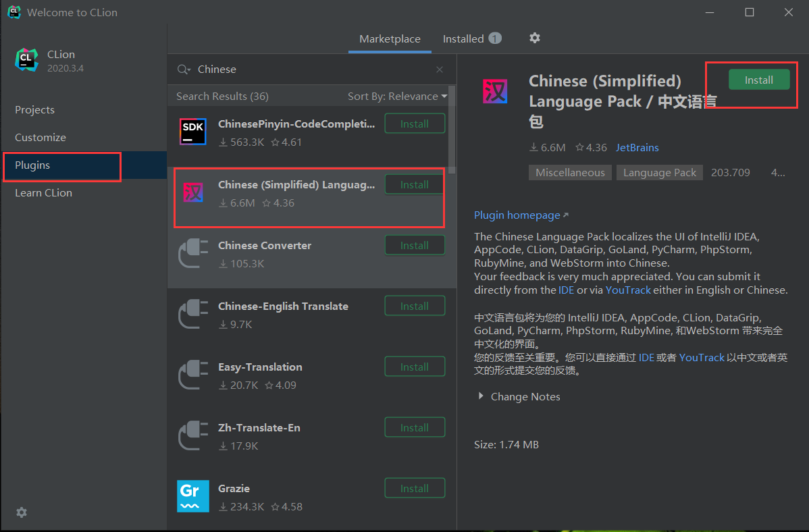The height and width of the screenshot is (532, 809).
Task: Install the Chinese-English Translate plugin
Action: tap(415, 306)
